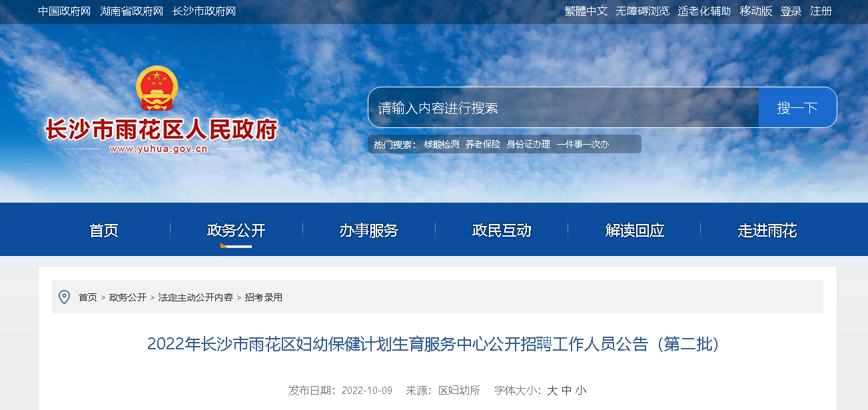Click the publish date 2022-10-09
The image size is (868, 410).
366,391
